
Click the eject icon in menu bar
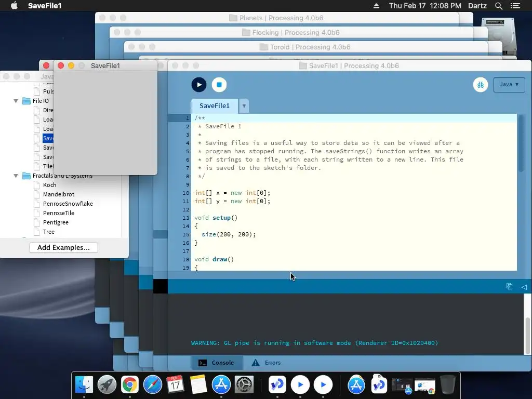tap(376, 6)
